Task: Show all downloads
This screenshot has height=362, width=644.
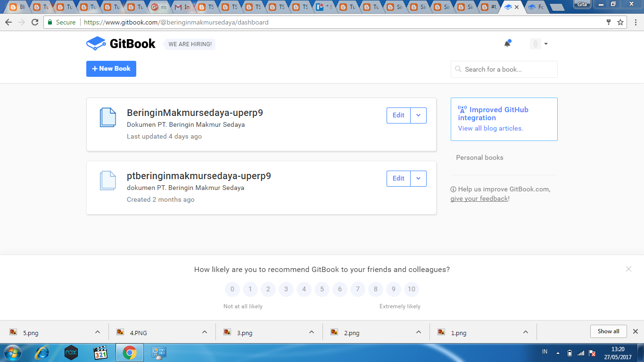Action: (x=608, y=331)
